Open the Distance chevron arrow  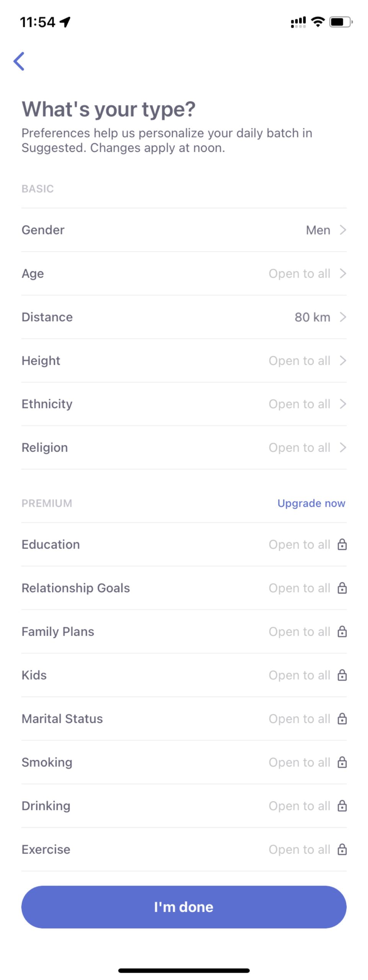343,317
